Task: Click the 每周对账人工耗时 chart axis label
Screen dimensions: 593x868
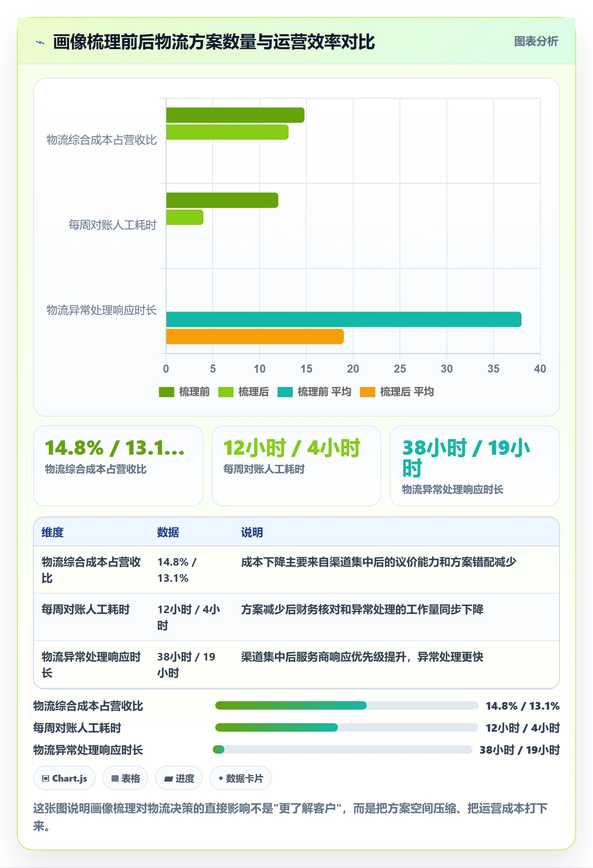Action: [113, 225]
